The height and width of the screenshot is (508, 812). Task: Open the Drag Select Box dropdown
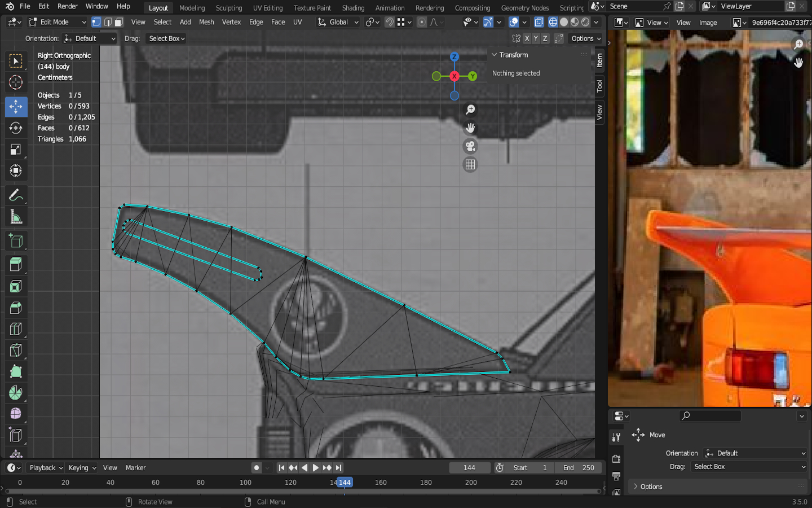click(x=166, y=38)
